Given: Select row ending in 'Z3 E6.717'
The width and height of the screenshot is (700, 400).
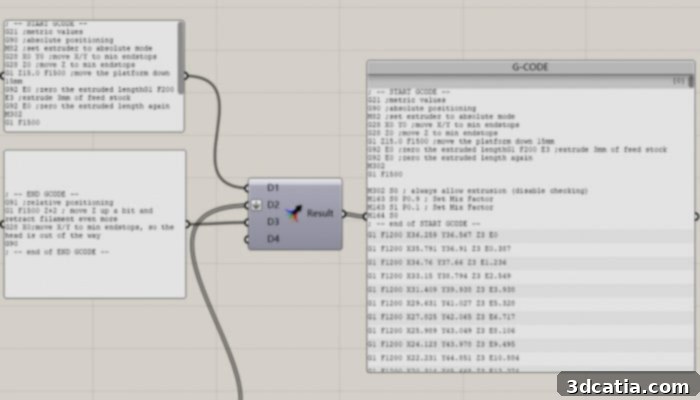Looking at the screenshot, I should pyautogui.click(x=530, y=317).
